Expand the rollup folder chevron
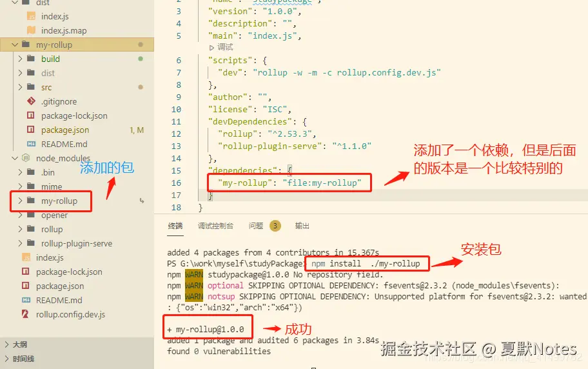Viewport: 588px width, 369px height. [x=20, y=229]
